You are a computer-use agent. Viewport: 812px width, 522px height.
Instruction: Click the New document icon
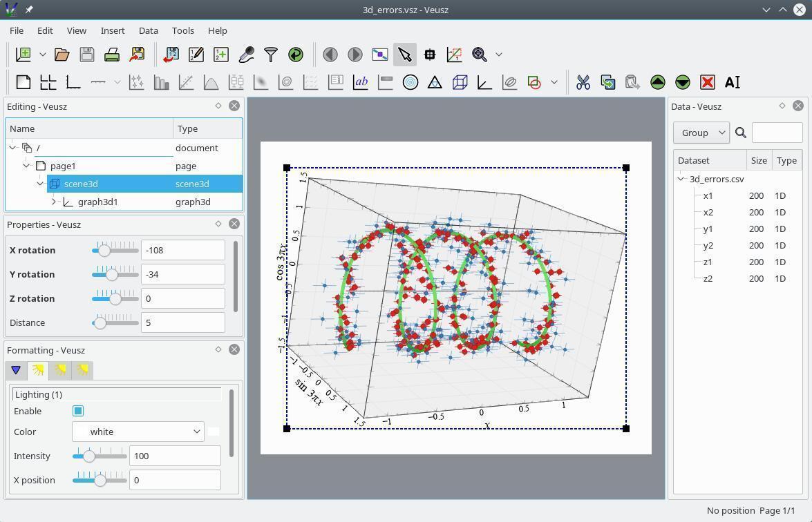pos(23,55)
